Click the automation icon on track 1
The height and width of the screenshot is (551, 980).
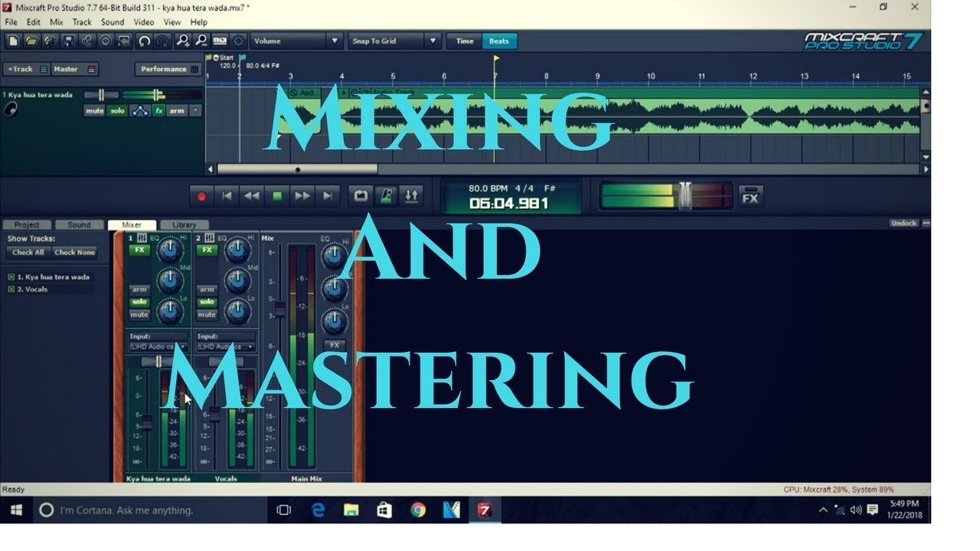139,111
